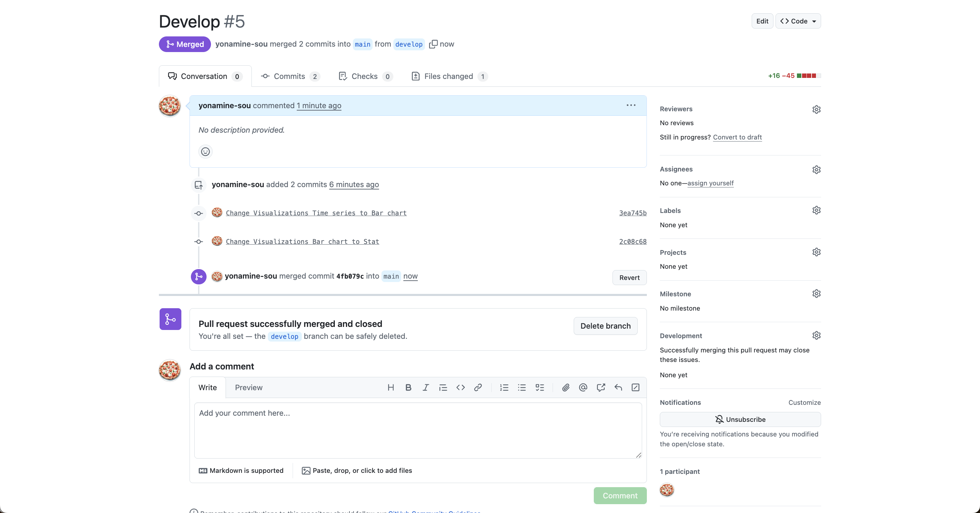The width and height of the screenshot is (980, 513).
Task: Apply italic formatting in comment toolbar
Action: pyautogui.click(x=426, y=387)
